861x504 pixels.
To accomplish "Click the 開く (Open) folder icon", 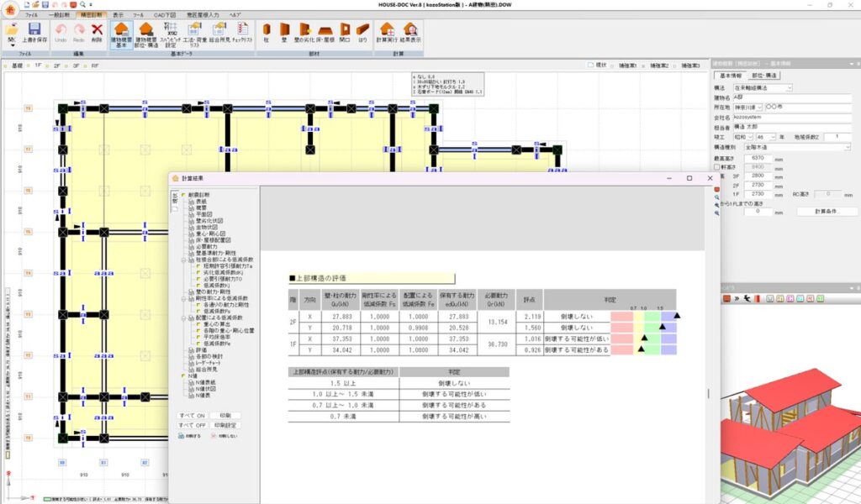I will 12,30.
